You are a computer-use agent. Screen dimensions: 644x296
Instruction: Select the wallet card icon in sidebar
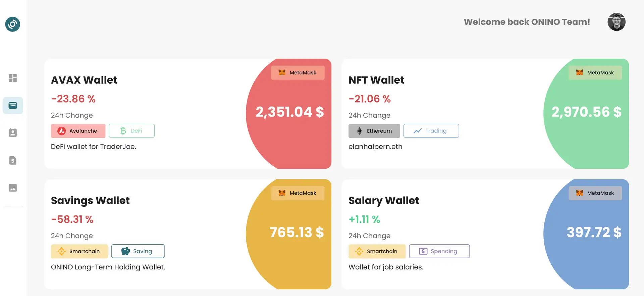(x=13, y=105)
